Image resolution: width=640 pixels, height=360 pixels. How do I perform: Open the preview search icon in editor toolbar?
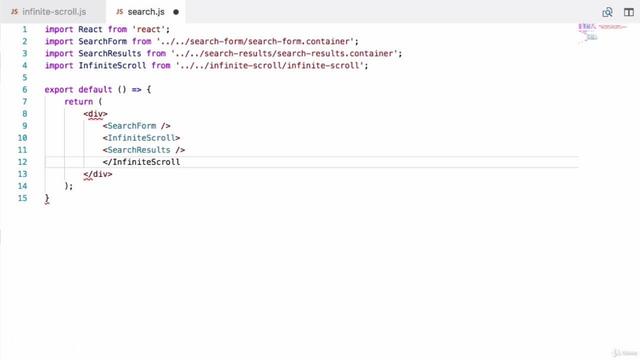point(607,12)
